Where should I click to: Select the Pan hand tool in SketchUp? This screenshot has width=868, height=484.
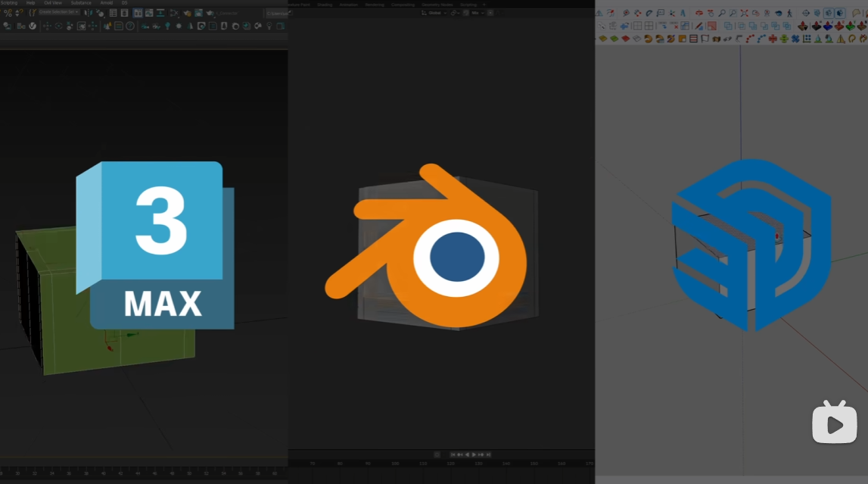(711, 13)
